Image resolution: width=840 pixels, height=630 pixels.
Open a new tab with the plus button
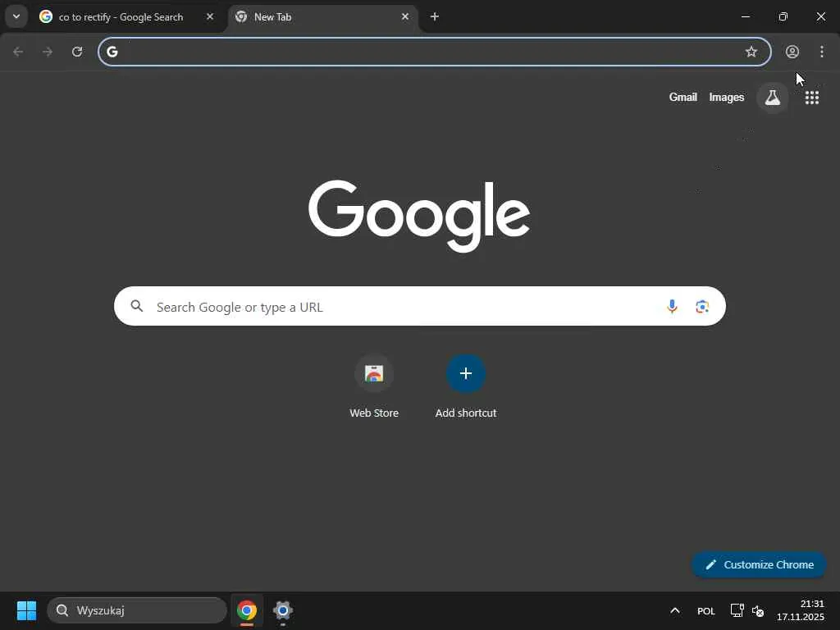coord(435,16)
